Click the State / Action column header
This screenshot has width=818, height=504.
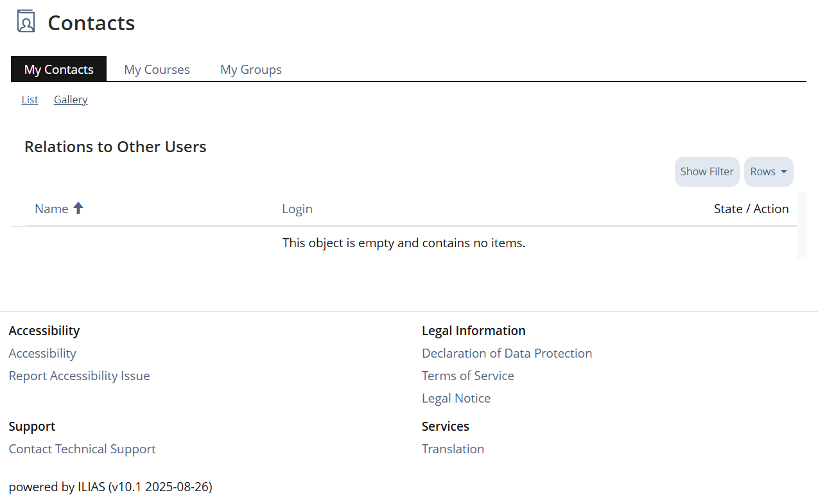751,209
